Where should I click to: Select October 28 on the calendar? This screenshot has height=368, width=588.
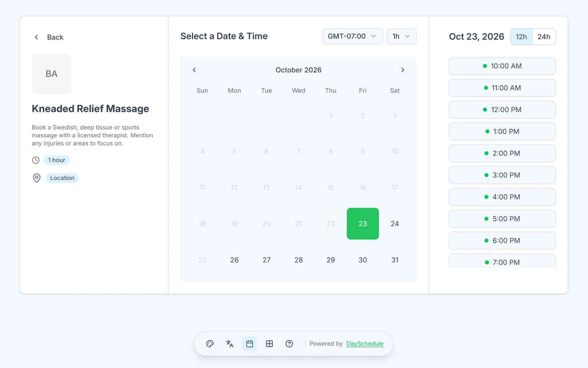coord(298,260)
